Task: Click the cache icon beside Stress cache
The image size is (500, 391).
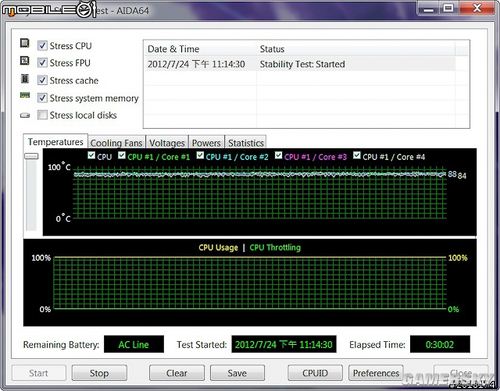Action: (25, 79)
